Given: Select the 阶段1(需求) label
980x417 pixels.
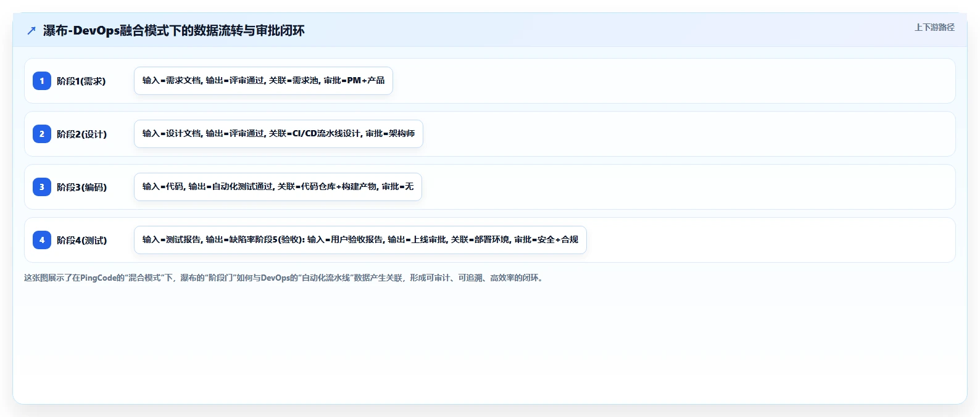Looking at the screenshot, I should (x=81, y=81).
